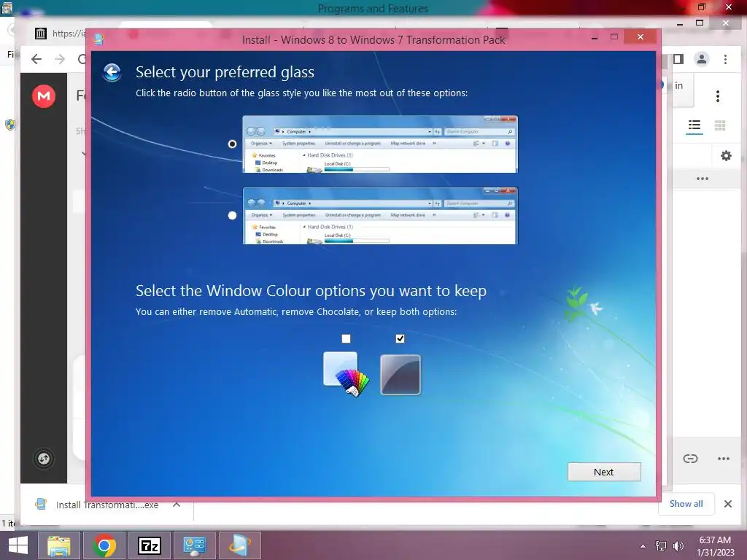Go back using installer's round back arrow

[x=112, y=72]
